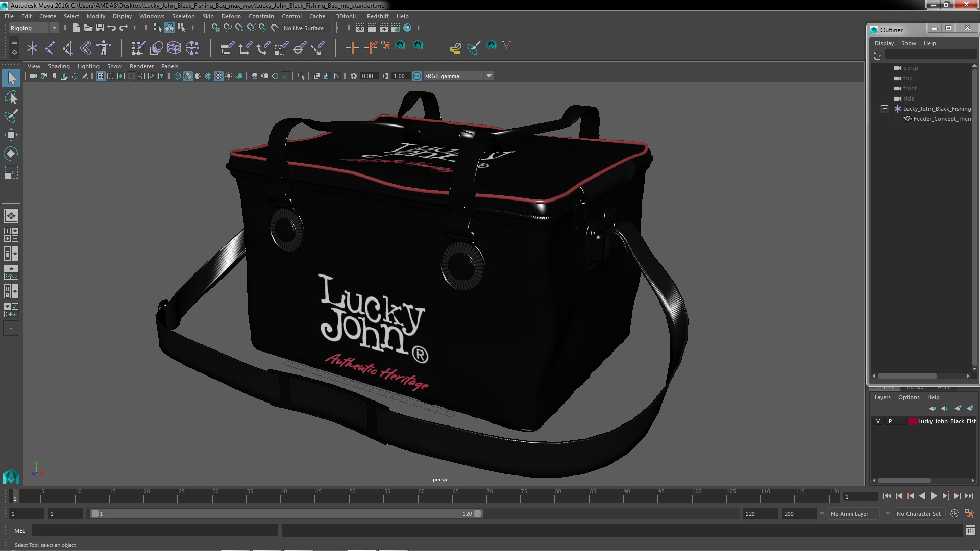This screenshot has width=980, height=551.
Task: Activate the Move tool
Action: coord(11,135)
